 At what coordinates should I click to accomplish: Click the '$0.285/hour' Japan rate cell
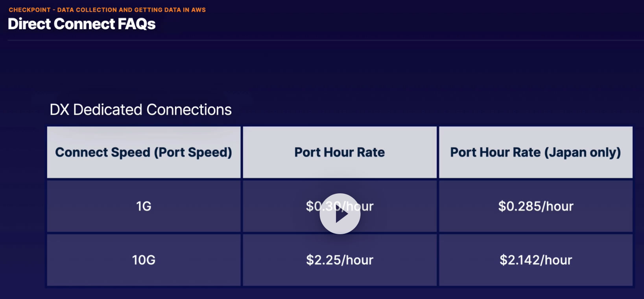(535, 206)
